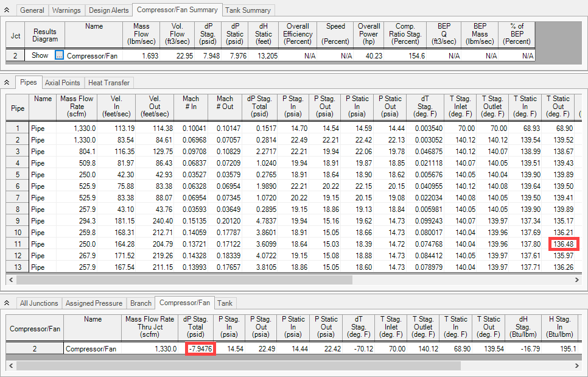Open the Assigned Pressure tab

click(x=93, y=303)
